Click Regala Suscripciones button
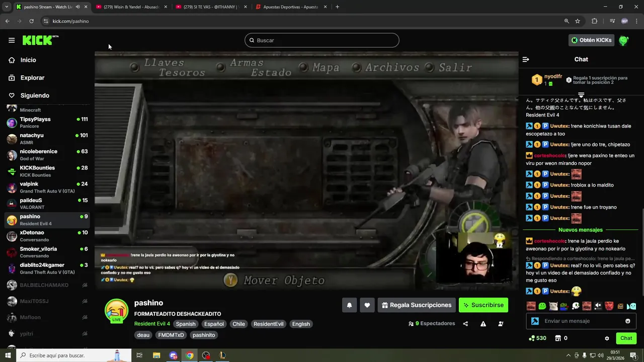Image resolution: width=644 pixels, height=362 pixels. (x=416, y=305)
